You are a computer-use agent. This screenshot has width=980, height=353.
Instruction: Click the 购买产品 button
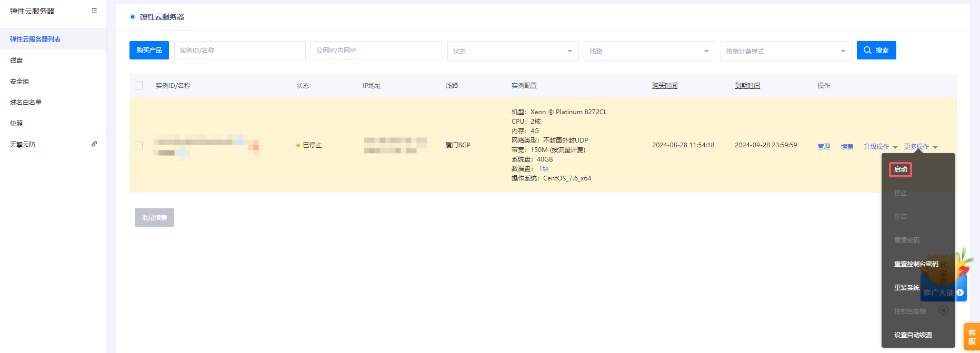149,51
